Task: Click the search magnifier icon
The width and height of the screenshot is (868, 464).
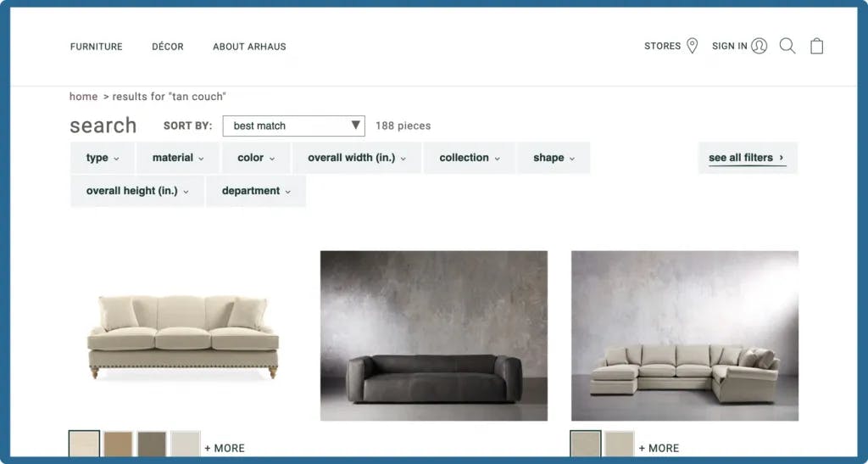Action: (x=787, y=46)
